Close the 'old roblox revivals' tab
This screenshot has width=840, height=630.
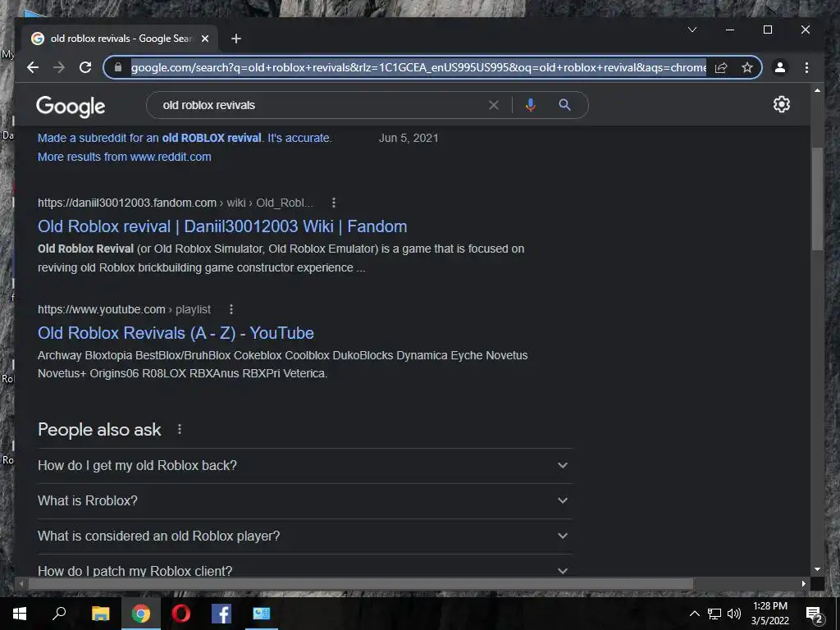point(205,39)
